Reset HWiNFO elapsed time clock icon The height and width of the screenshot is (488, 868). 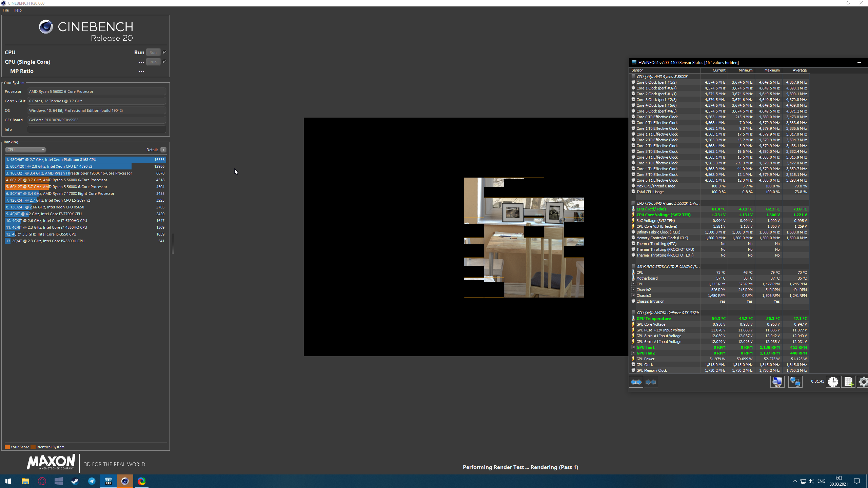[x=833, y=382]
